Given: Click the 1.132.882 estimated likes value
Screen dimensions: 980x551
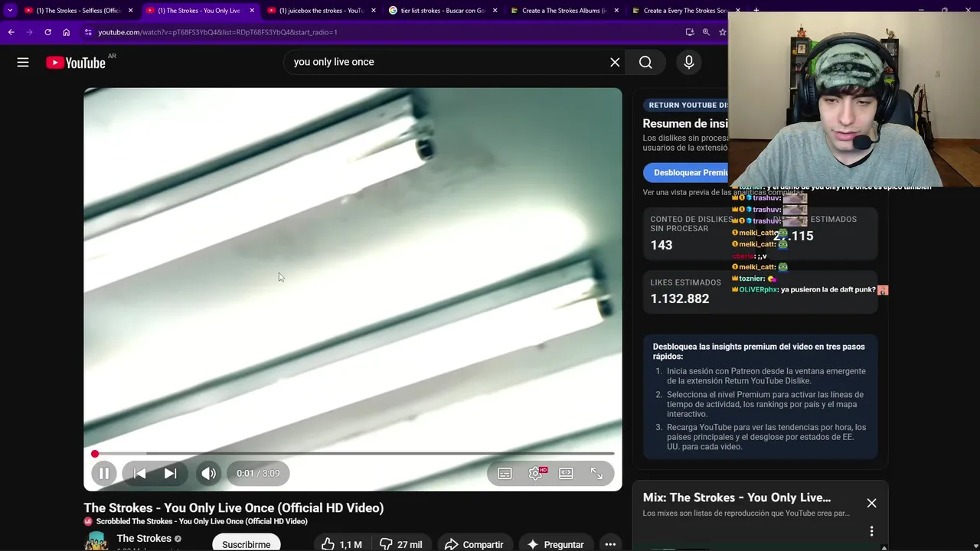Looking at the screenshot, I should coord(680,299).
